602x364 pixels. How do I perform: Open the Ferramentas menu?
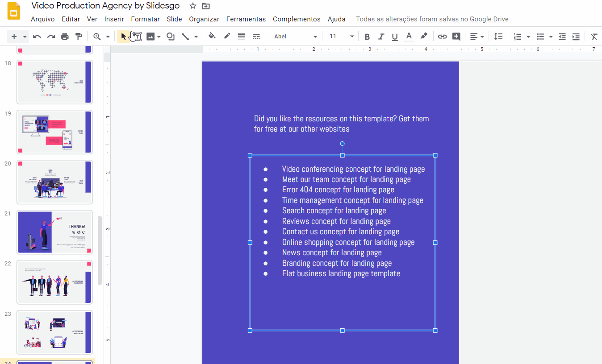(246, 19)
